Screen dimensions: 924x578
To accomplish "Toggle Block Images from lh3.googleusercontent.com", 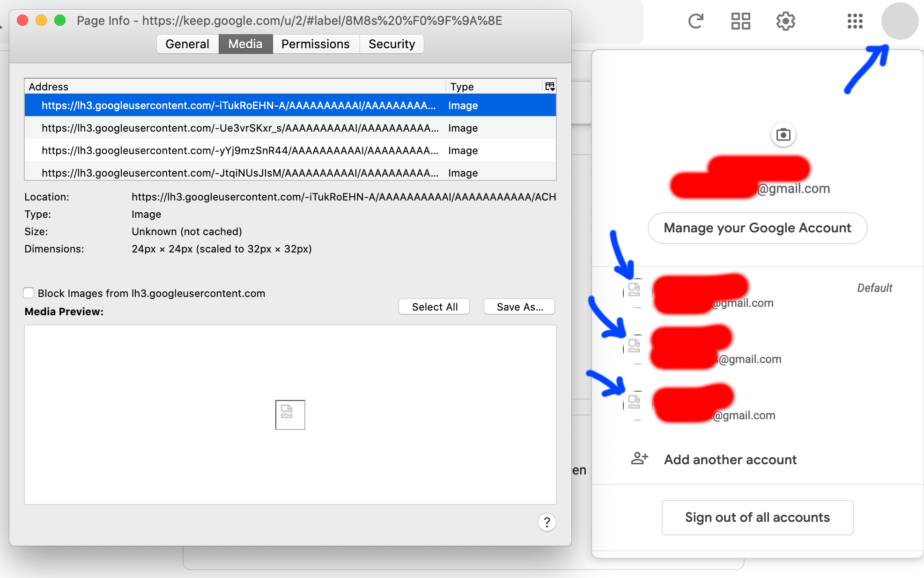I will tap(29, 293).
